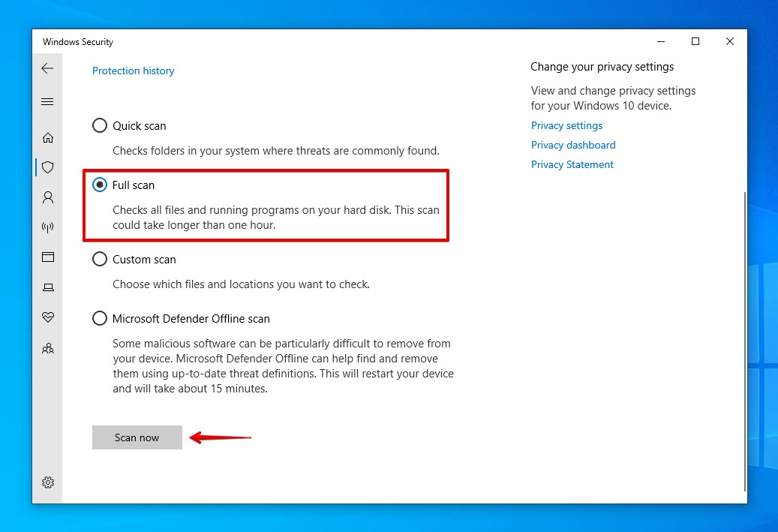Expand the hamburger navigation menu
The height and width of the screenshot is (532, 778).
click(47, 101)
